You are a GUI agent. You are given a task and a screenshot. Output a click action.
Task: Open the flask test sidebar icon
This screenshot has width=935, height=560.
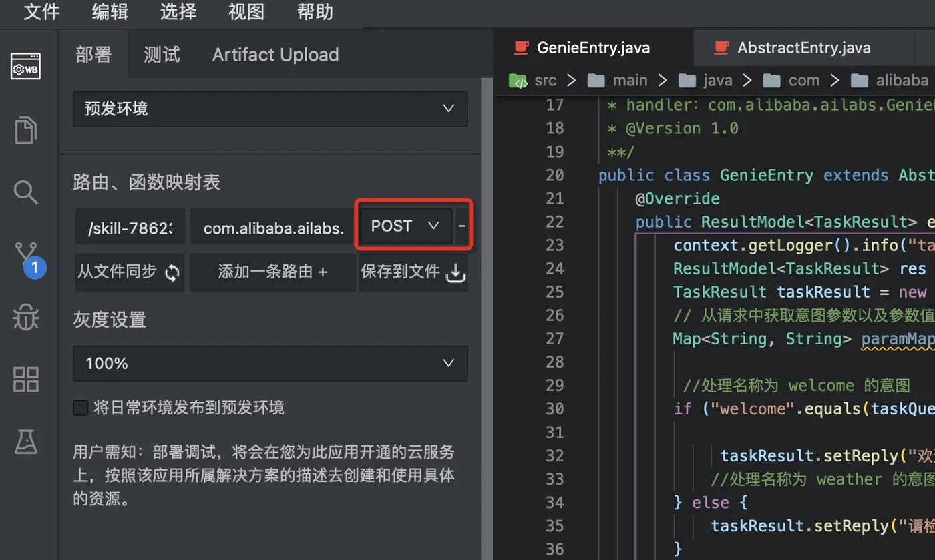tap(26, 441)
